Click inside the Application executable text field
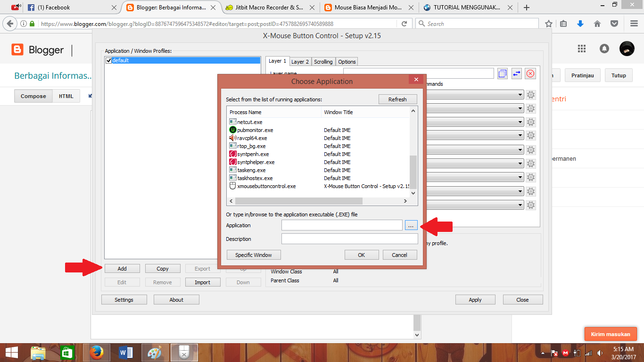This screenshot has width=644, height=362. click(342, 225)
